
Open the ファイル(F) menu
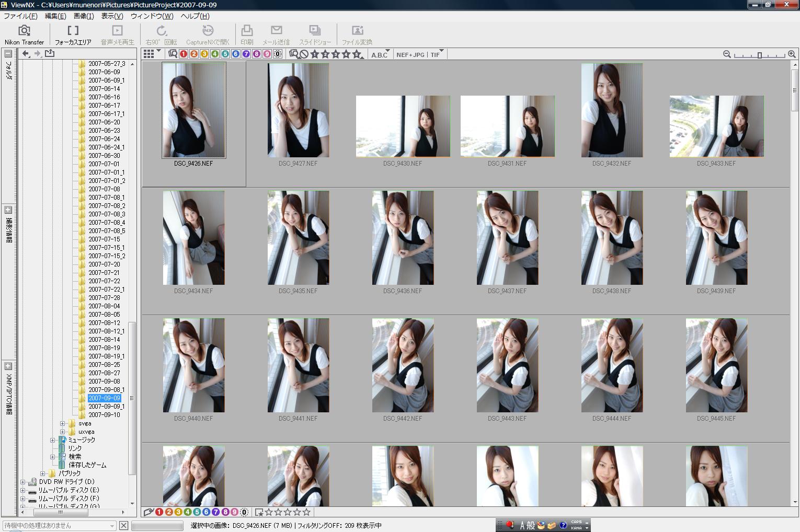(20, 16)
